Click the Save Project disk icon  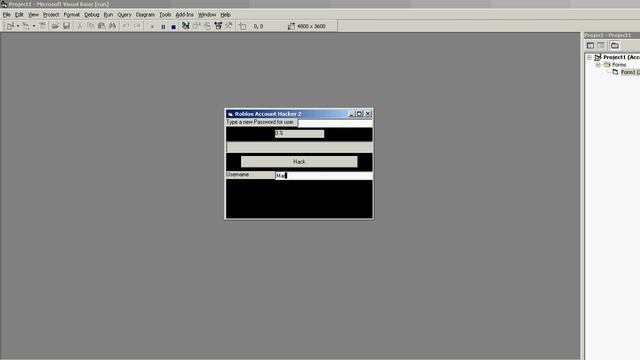(66, 26)
